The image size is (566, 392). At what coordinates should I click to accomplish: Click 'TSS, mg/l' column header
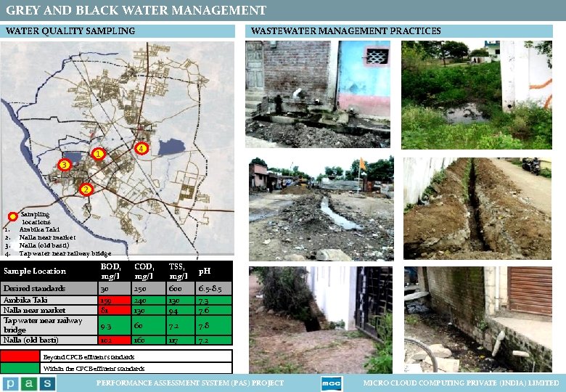(x=179, y=271)
